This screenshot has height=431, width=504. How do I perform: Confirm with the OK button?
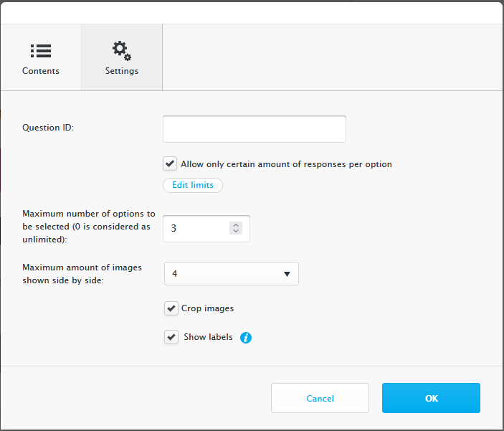tap(431, 398)
